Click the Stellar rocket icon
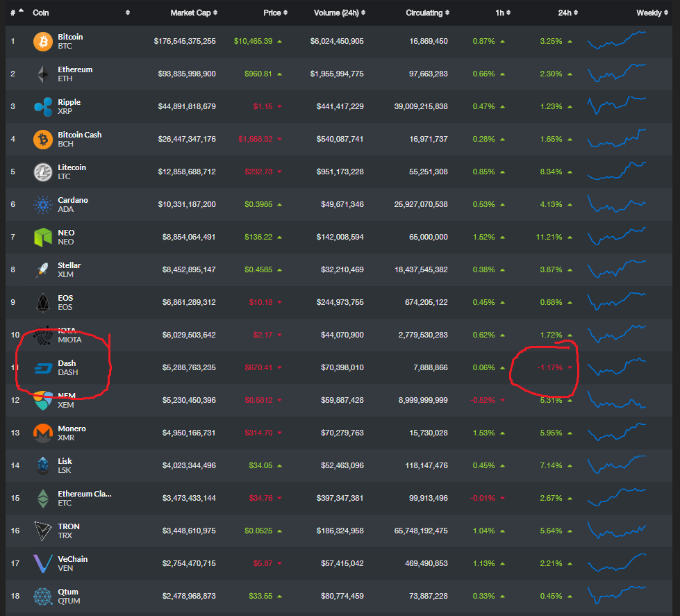This screenshot has height=616, width=680. (43, 270)
